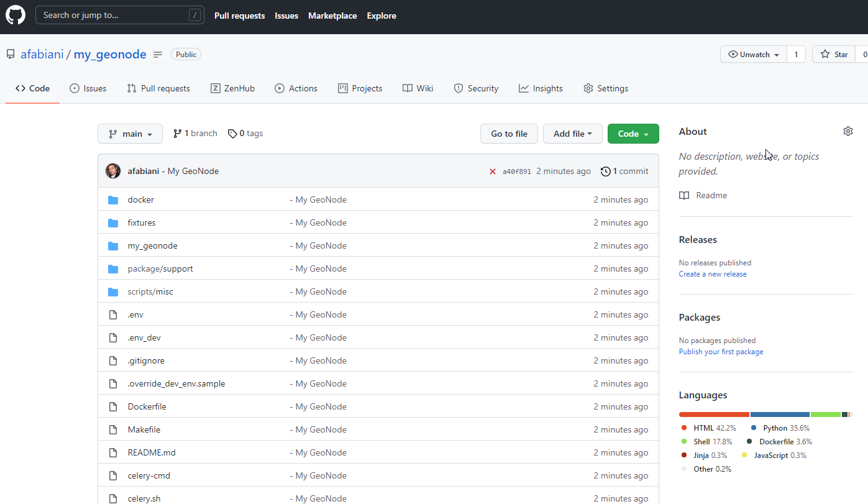Image resolution: width=868 pixels, height=504 pixels.
Task: Open the repository list menu icon
Action: (158, 55)
